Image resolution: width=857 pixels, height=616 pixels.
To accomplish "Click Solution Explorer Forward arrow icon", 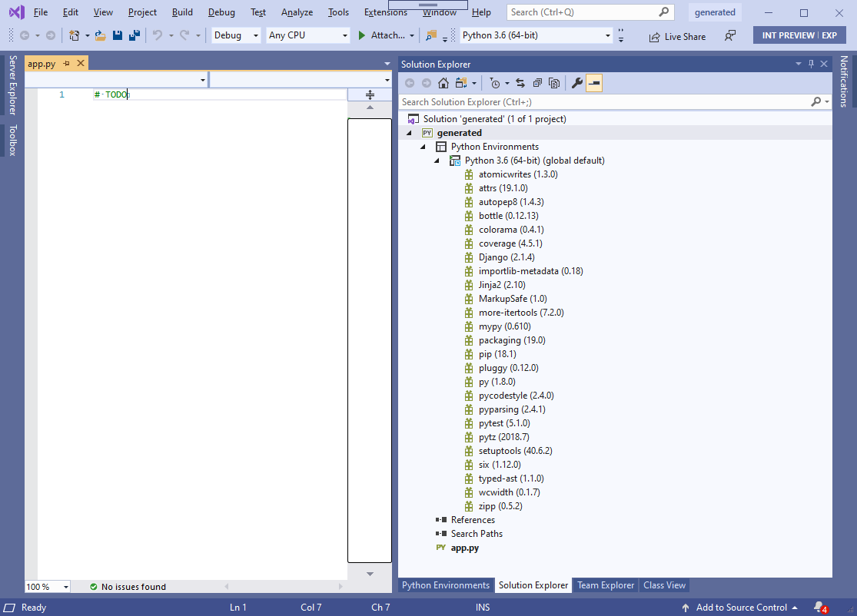I will pyautogui.click(x=427, y=83).
